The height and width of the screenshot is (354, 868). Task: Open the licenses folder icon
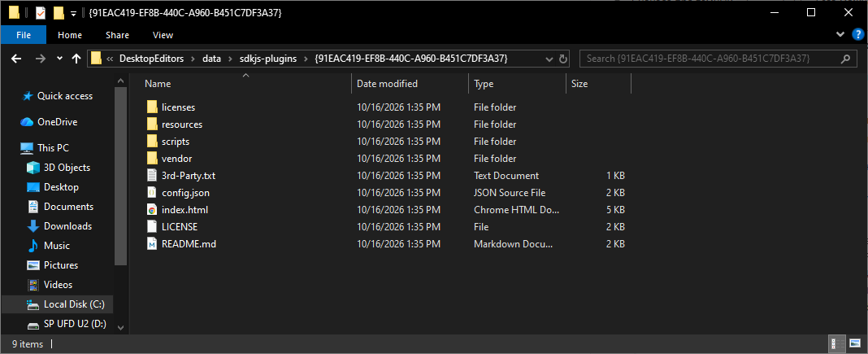152,107
